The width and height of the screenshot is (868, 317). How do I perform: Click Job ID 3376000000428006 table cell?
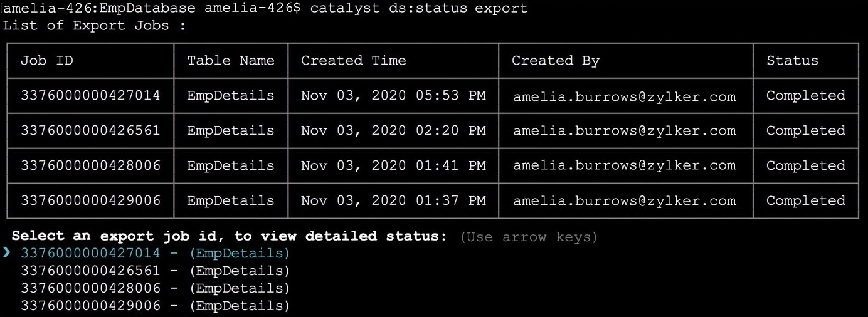click(90, 166)
